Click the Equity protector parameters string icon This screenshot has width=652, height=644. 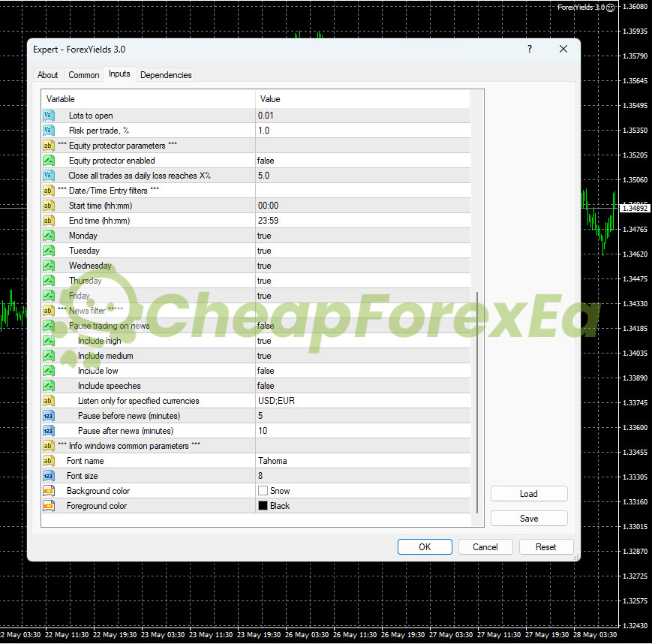[49, 146]
